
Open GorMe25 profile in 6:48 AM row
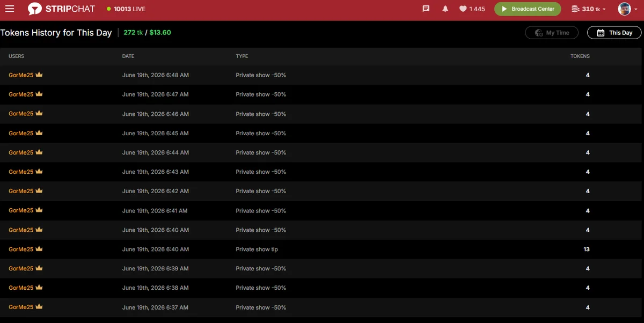(21, 75)
